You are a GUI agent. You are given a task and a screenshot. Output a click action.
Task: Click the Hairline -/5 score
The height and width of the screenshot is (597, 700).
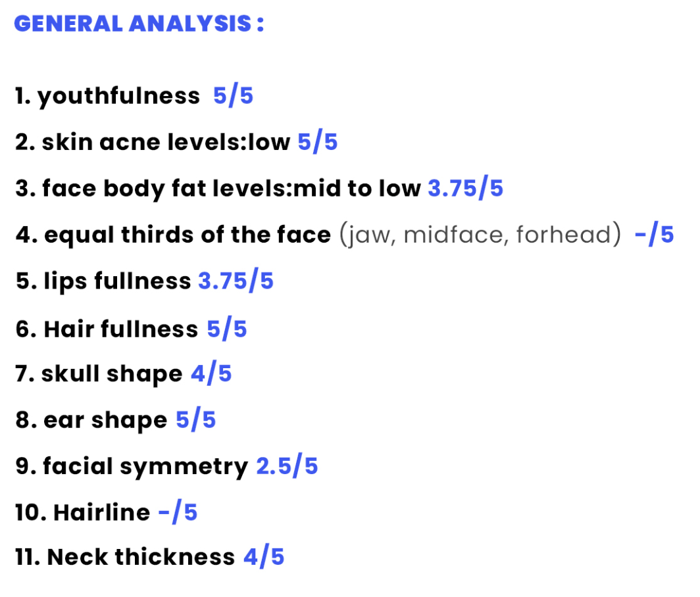pyautogui.click(x=178, y=513)
